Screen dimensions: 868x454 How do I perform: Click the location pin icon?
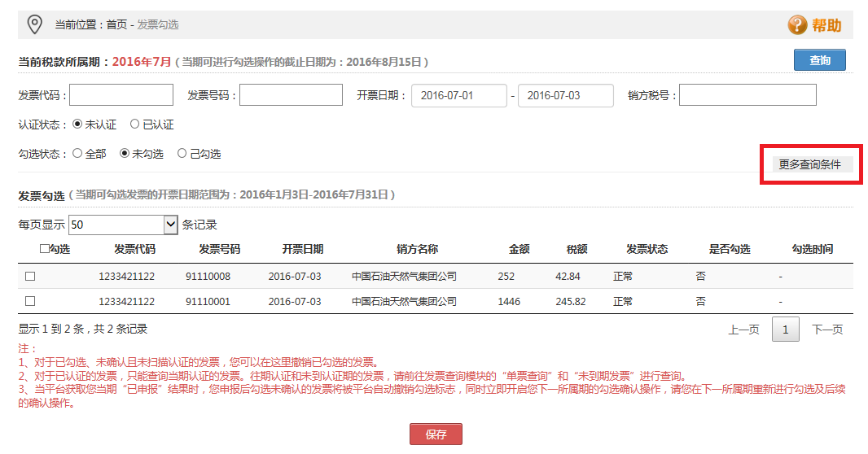pos(35,24)
